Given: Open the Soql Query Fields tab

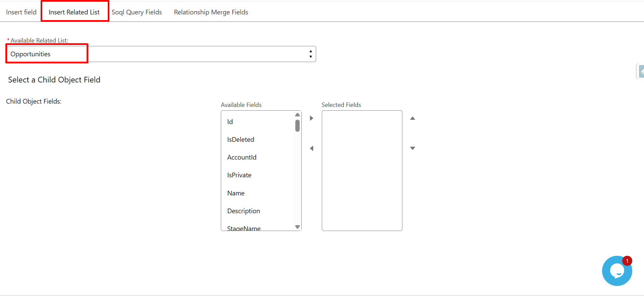Looking at the screenshot, I should pyautogui.click(x=137, y=12).
